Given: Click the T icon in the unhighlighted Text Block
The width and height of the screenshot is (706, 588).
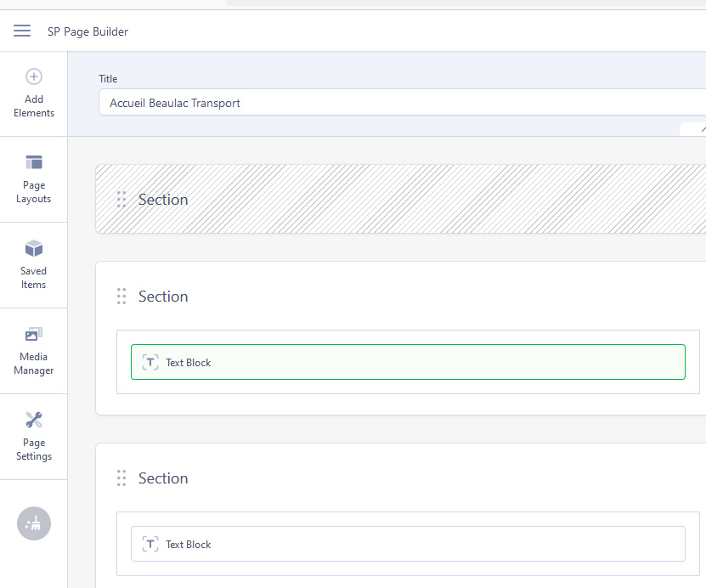Looking at the screenshot, I should pyautogui.click(x=150, y=545).
